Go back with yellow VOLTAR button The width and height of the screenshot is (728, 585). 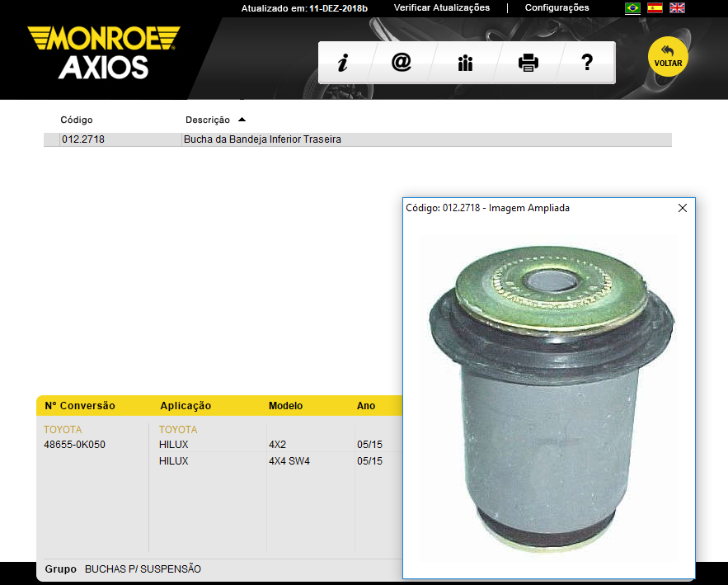tap(668, 56)
